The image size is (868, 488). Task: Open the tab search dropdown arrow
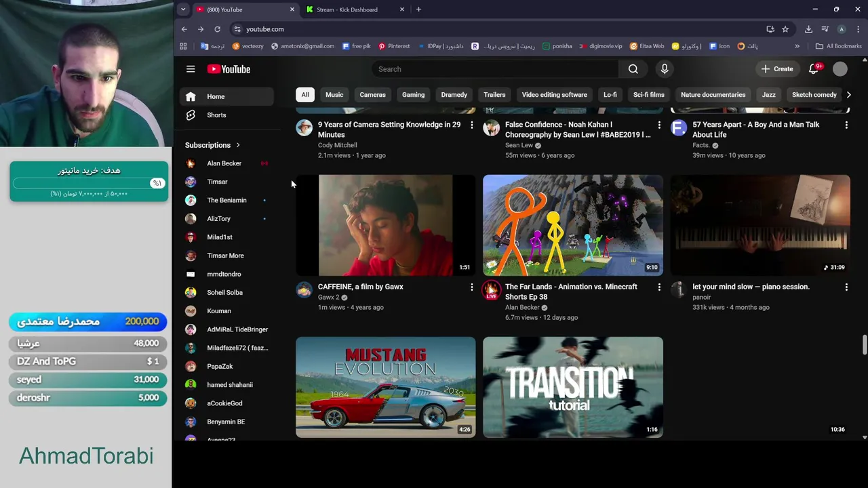pyautogui.click(x=183, y=9)
